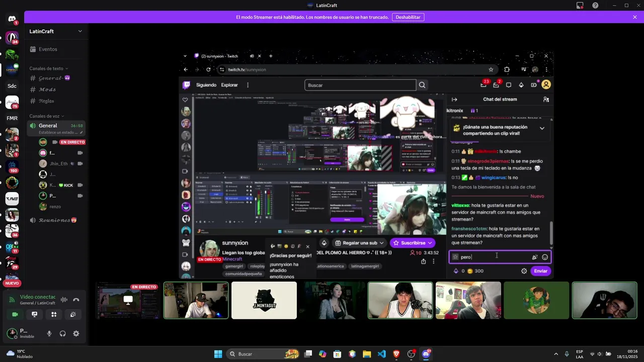Disconnect from voice channel hang-up icon

click(x=76, y=300)
